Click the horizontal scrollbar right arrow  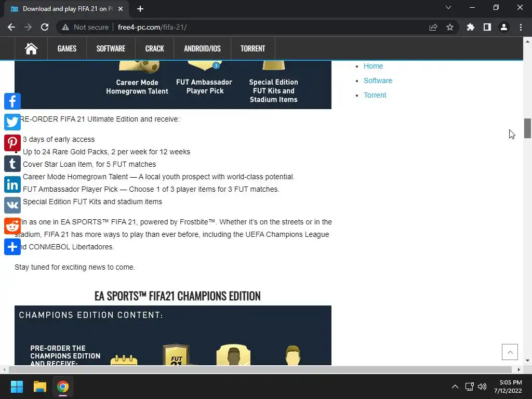tap(519, 369)
